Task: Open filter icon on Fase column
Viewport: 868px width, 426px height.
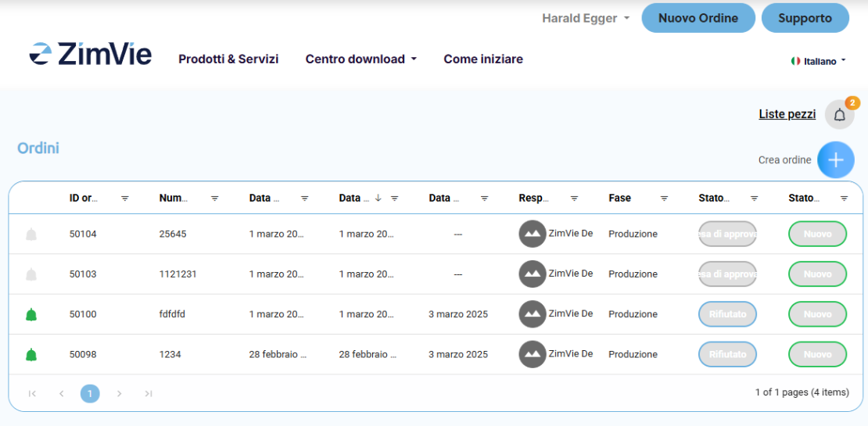Action: point(664,199)
